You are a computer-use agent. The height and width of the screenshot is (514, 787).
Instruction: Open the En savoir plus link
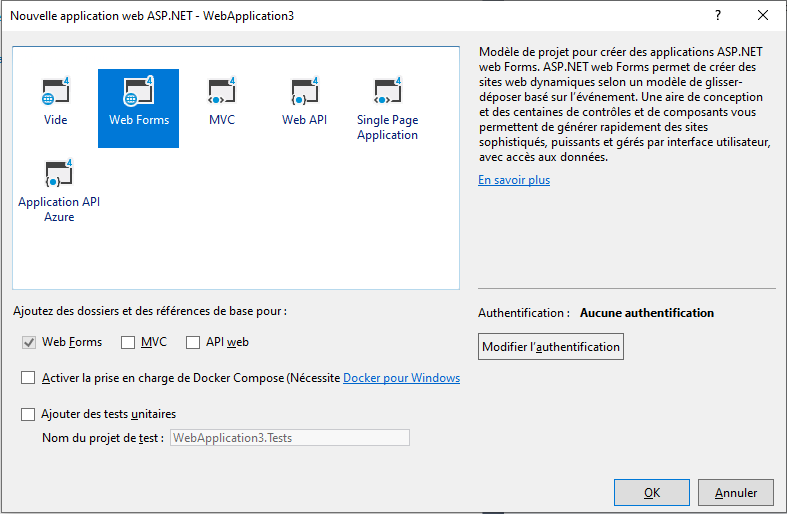pos(514,180)
